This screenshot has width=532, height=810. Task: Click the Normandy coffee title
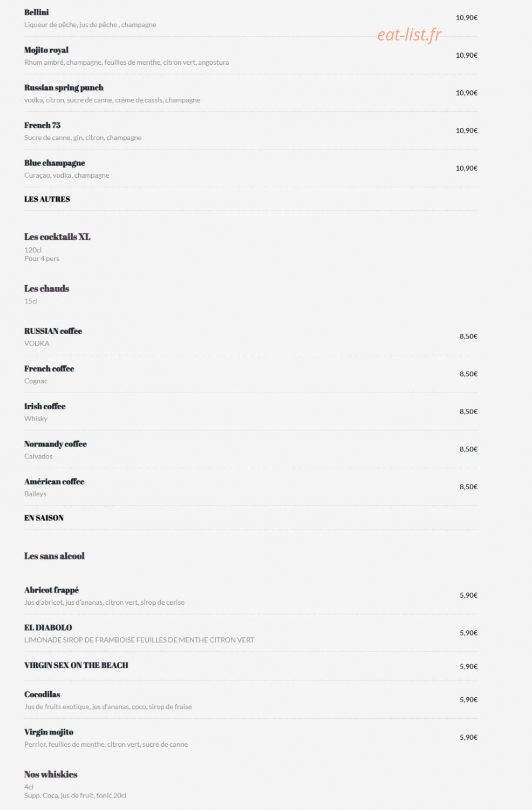pos(56,444)
